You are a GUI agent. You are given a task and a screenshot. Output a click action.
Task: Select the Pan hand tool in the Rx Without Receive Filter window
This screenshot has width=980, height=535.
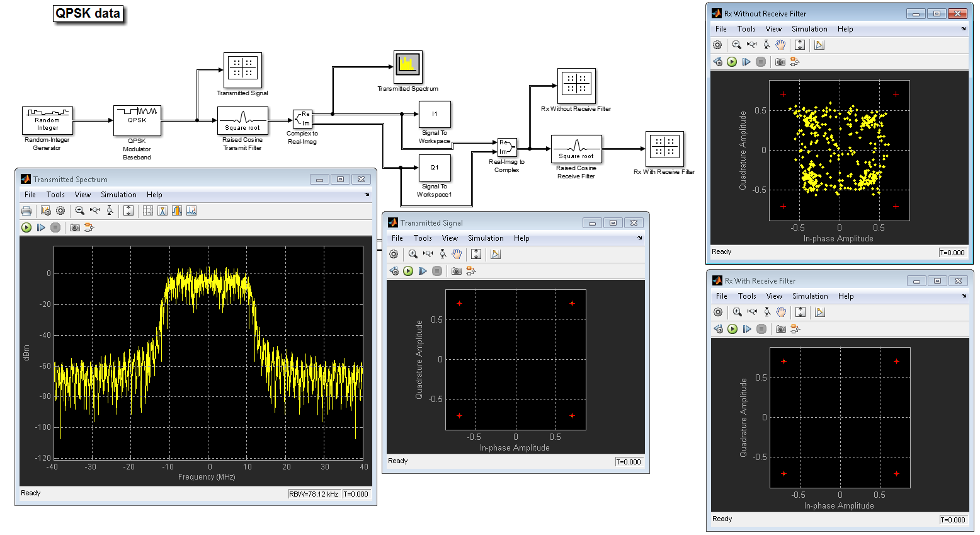(781, 45)
